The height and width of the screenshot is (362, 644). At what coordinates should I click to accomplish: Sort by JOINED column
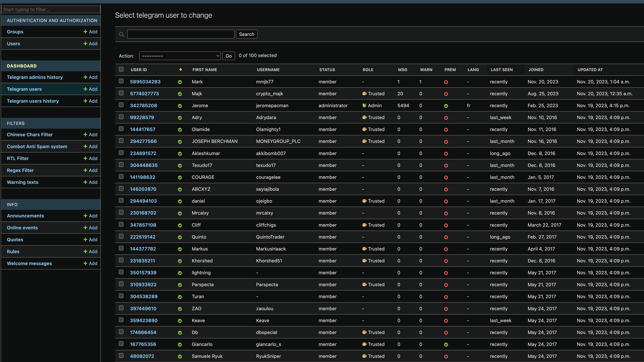click(536, 70)
